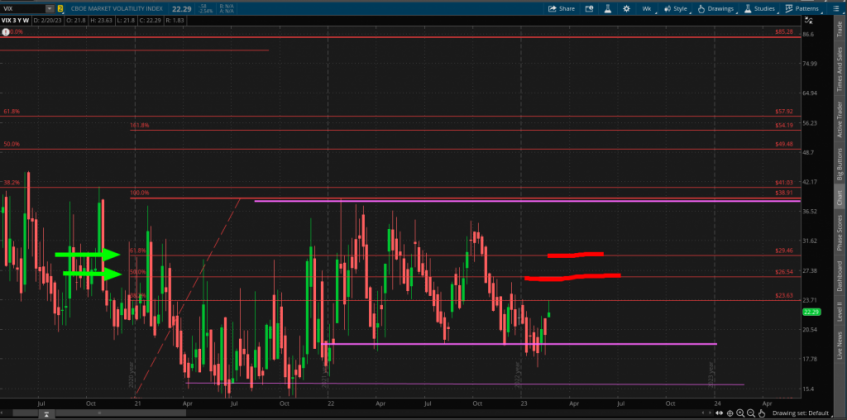The image size is (847, 420).
Task: Toggle the percent price-axis icon
Action: click(x=809, y=22)
